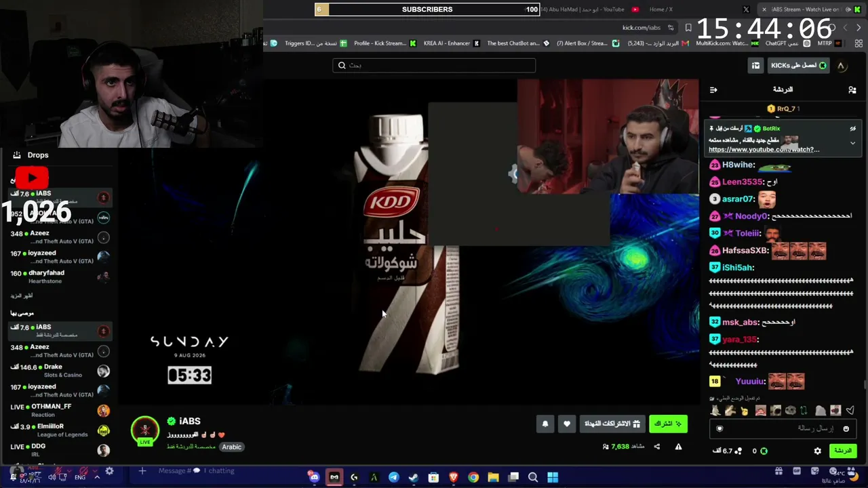Show more followed channels in the sidebar
Viewport: 868px width, 488px height.
pyautogui.click(x=22, y=296)
